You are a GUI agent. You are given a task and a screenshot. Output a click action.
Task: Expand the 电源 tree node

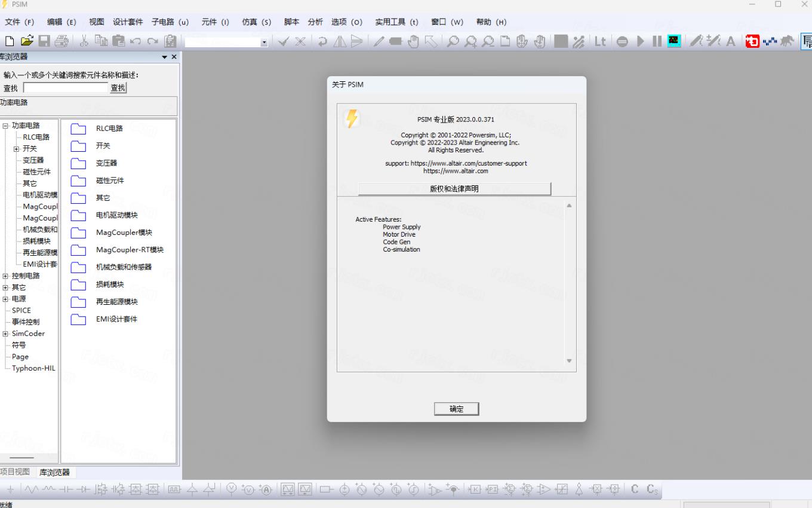click(x=5, y=299)
